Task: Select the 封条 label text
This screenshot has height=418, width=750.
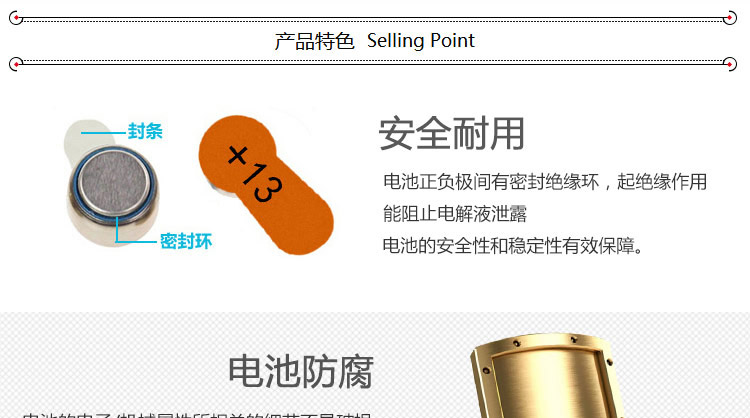Action: 145,131
